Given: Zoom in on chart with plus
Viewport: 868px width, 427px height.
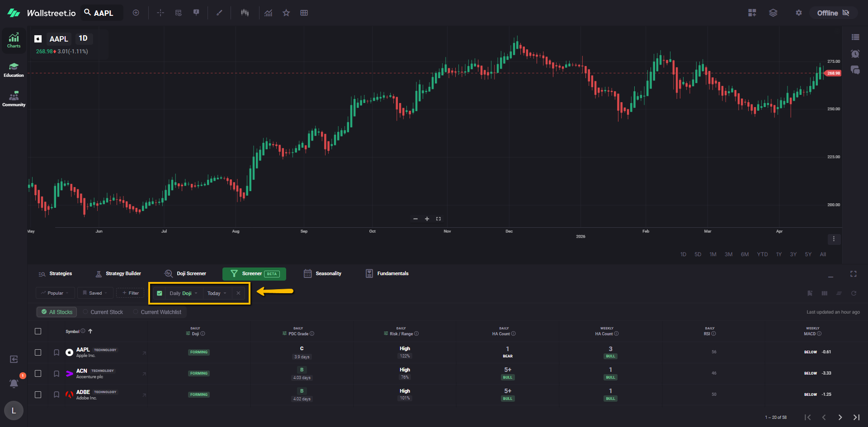Looking at the screenshot, I should point(427,219).
